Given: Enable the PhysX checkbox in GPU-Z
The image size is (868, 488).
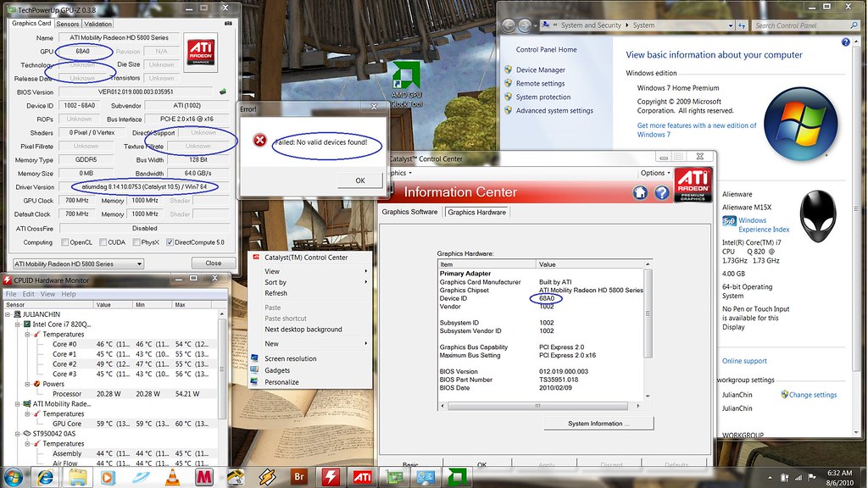Looking at the screenshot, I should (136, 242).
